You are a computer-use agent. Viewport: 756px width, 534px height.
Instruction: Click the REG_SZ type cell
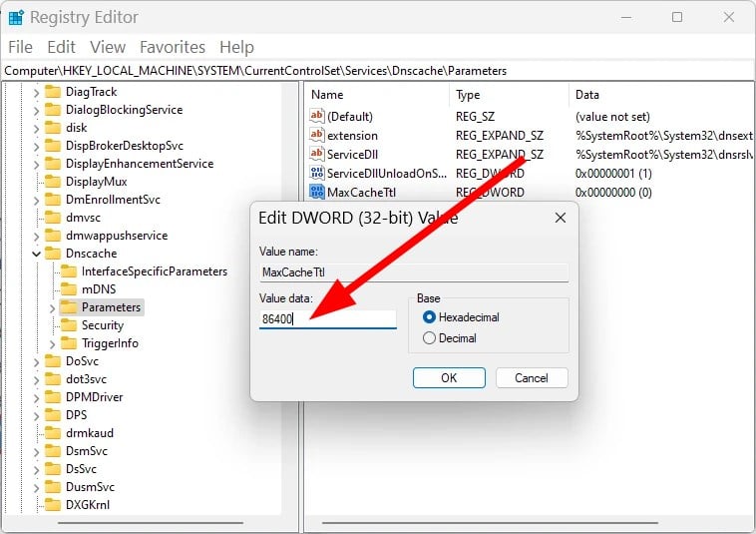click(475, 116)
